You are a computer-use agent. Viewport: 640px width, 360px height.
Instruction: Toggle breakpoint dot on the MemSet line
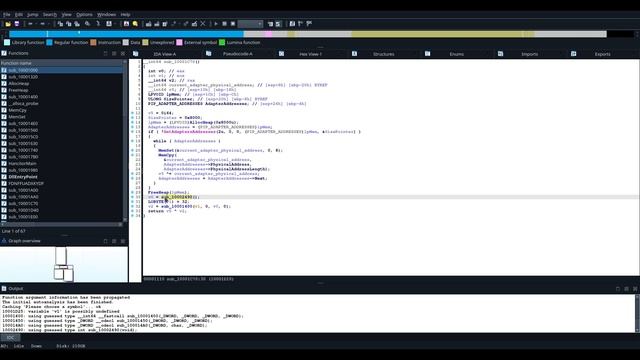[x=133, y=150]
